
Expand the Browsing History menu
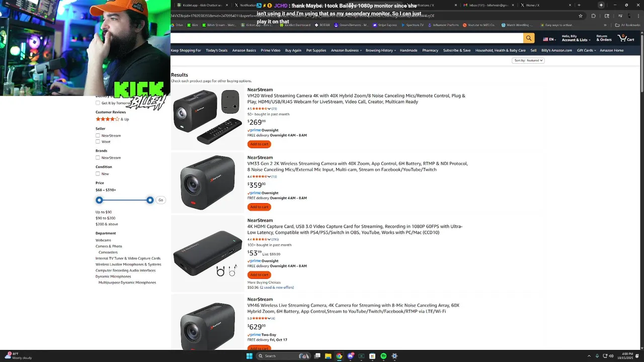coord(380,50)
